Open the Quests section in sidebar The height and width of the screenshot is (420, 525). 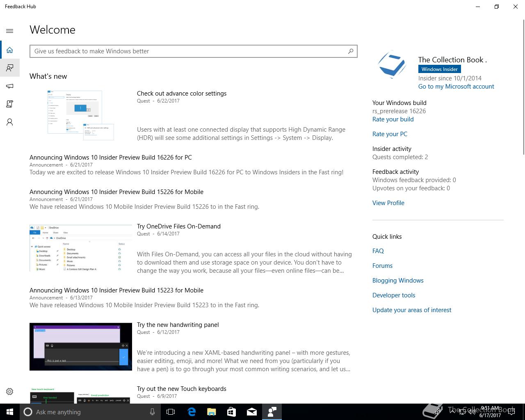[10, 104]
